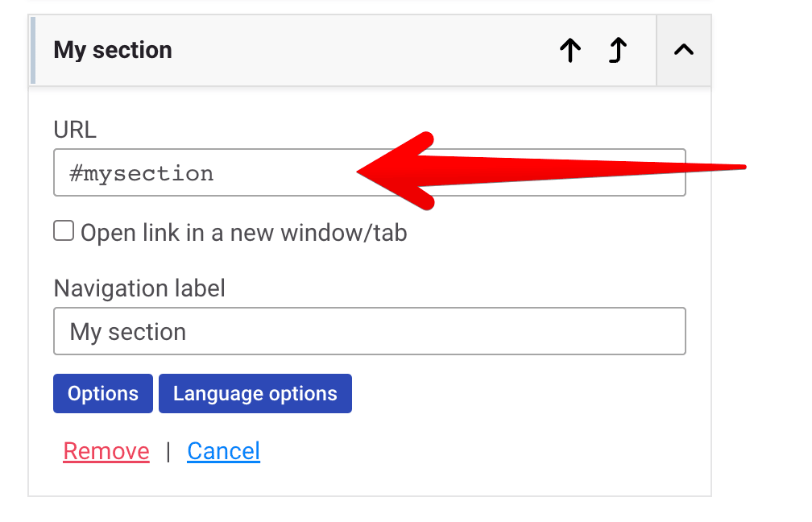Click the Navigation label caption
Image resolution: width=812 pixels, height=522 pixels.
click(139, 288)
